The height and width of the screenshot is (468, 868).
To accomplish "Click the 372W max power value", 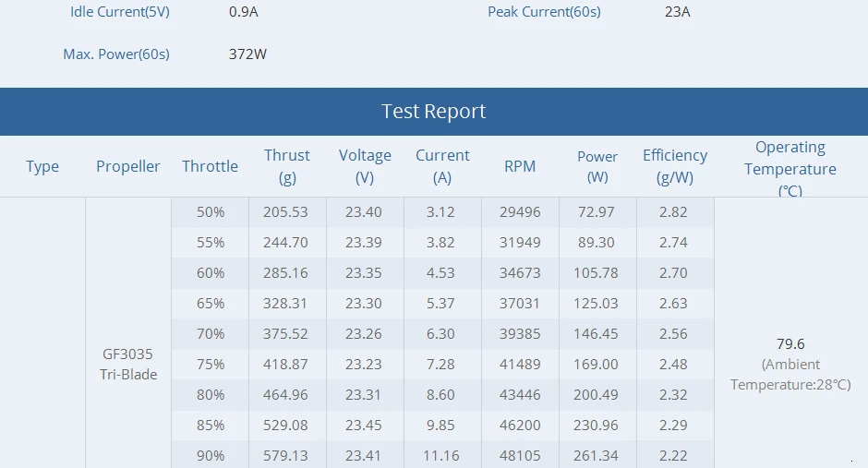I will [x=247, y=54].
